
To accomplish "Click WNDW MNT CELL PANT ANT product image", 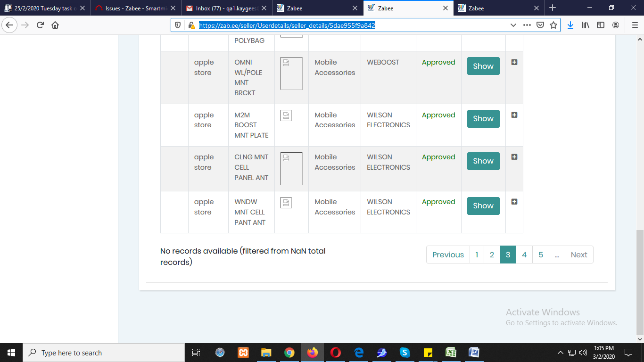I will [x=286, y=203].
